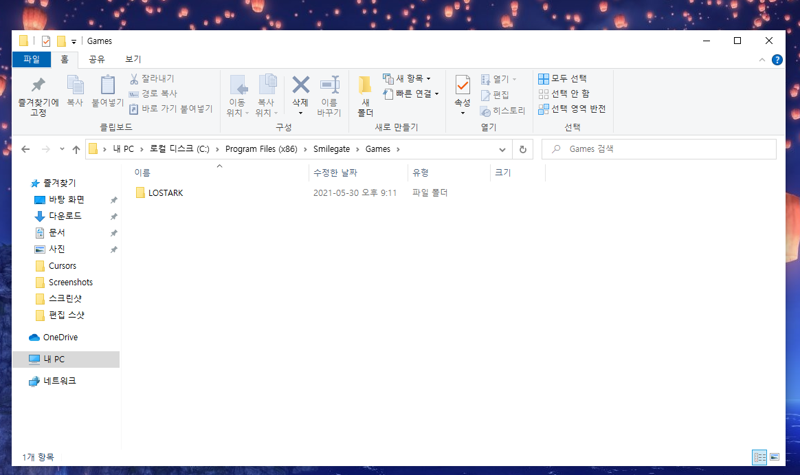Select 잘라내기 (Cut) scissors
800x475 pixels.
[x=152, y=79]
